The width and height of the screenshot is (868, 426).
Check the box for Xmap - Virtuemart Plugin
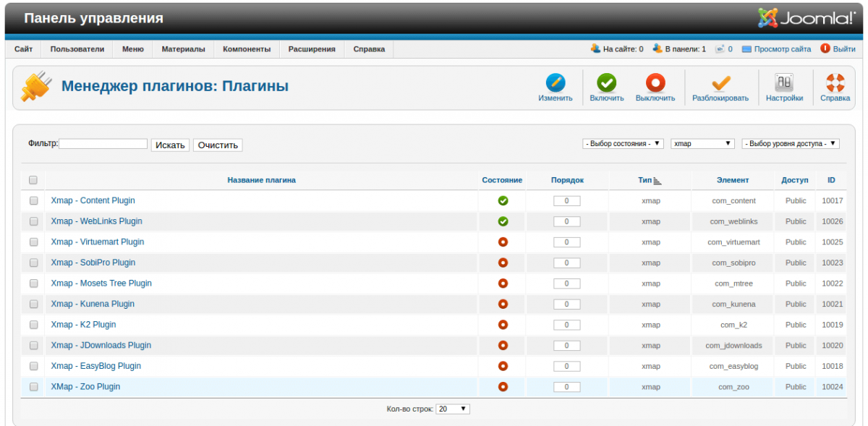tap(33, 242)
